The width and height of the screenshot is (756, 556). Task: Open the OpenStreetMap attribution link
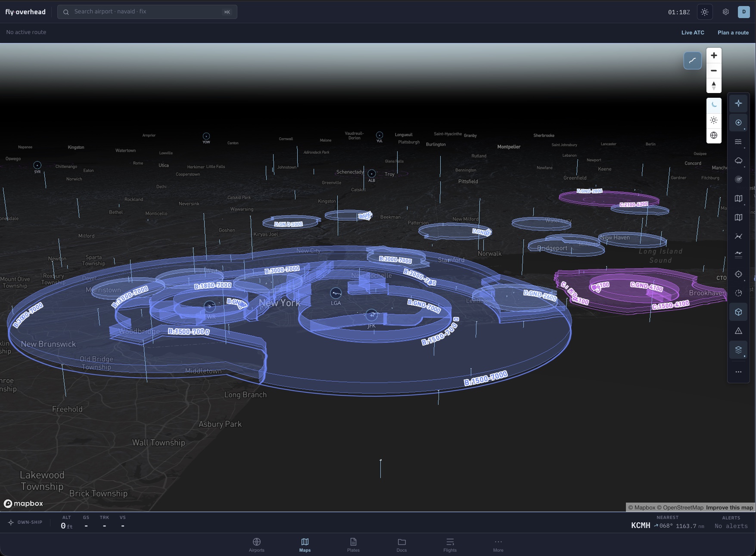click(680, 508)
